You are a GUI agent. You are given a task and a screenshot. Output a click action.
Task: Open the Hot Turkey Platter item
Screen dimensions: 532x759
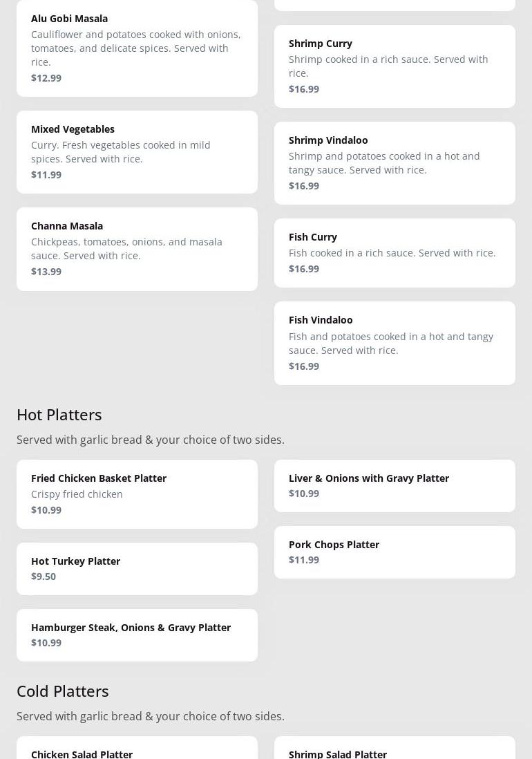pyautogui.click(x=137, y=568)
